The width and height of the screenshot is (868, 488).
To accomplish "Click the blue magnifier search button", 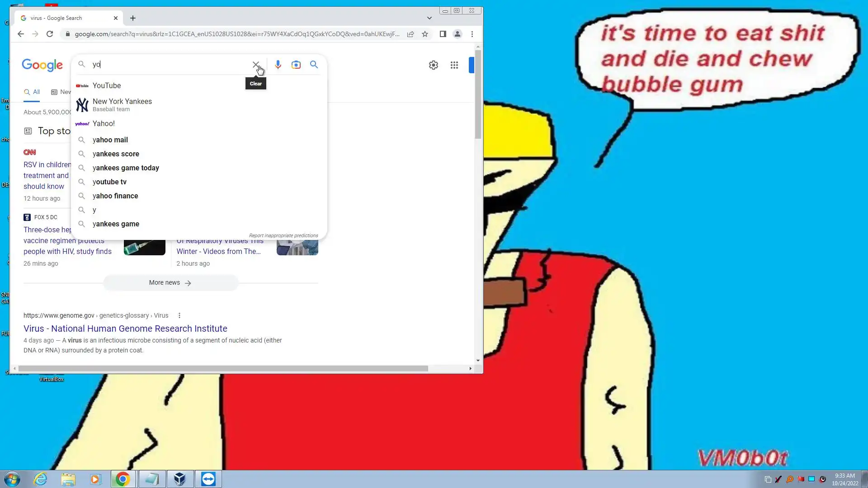I will (314, 65).
